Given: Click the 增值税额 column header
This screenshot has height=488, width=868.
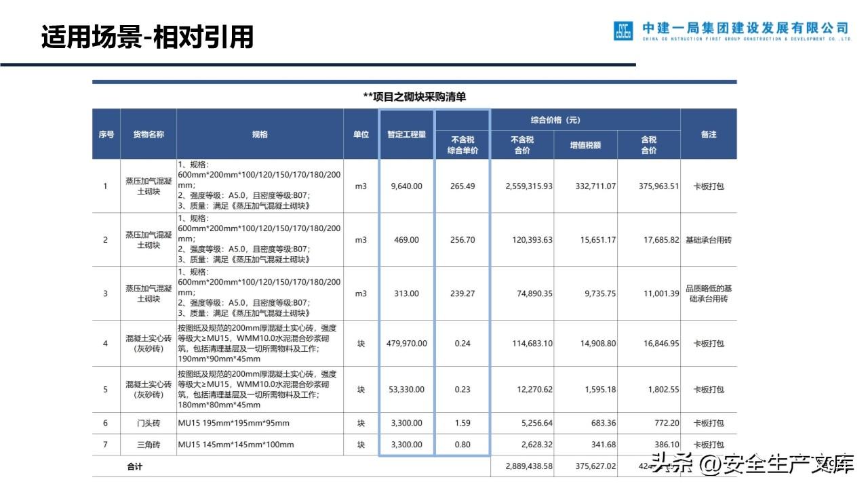Looking at the screenshot, I should click(x=585, y=145).
